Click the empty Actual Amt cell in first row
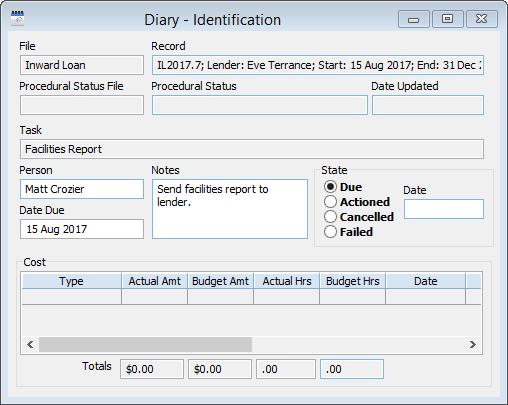Screen dimensions: 508x405 click(x=155, y=296)
